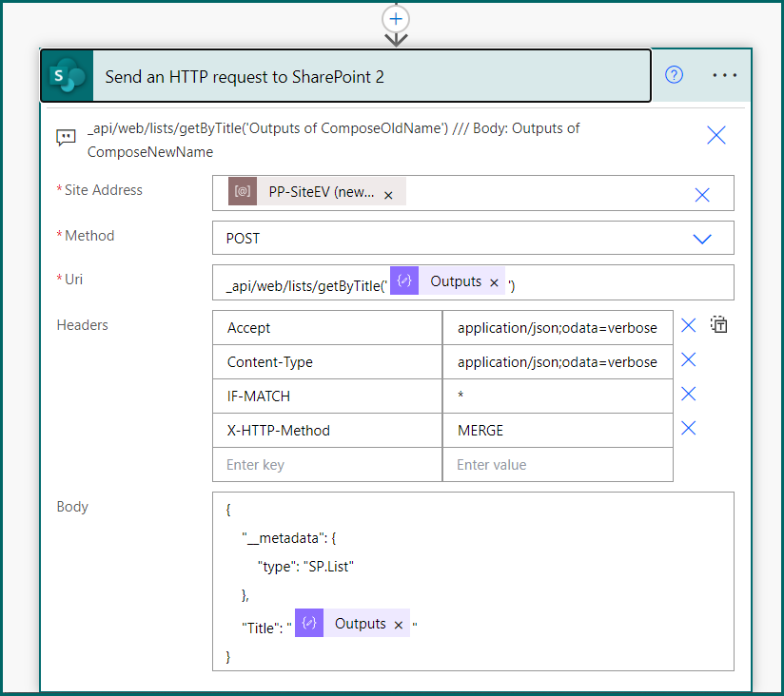Delete the Content-Type header row

(689, 359)
